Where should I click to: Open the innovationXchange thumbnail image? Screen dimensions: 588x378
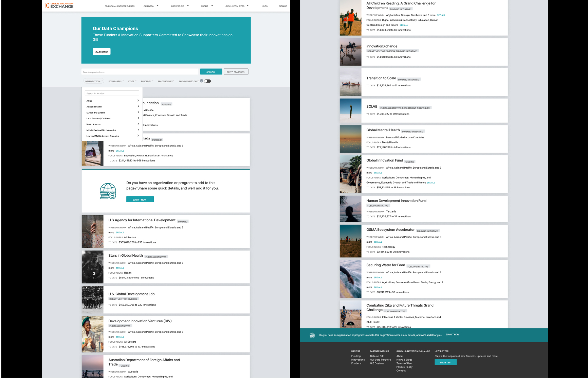tap(350, 52)
